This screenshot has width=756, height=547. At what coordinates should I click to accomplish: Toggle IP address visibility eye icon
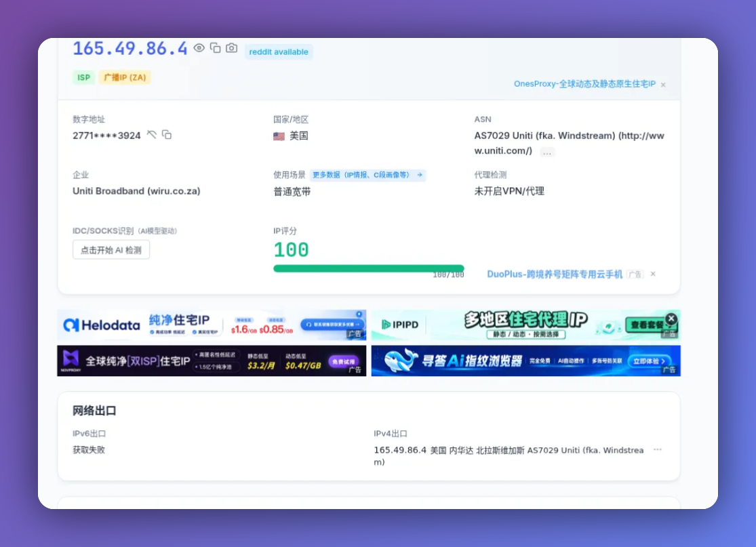click(199, 47)
